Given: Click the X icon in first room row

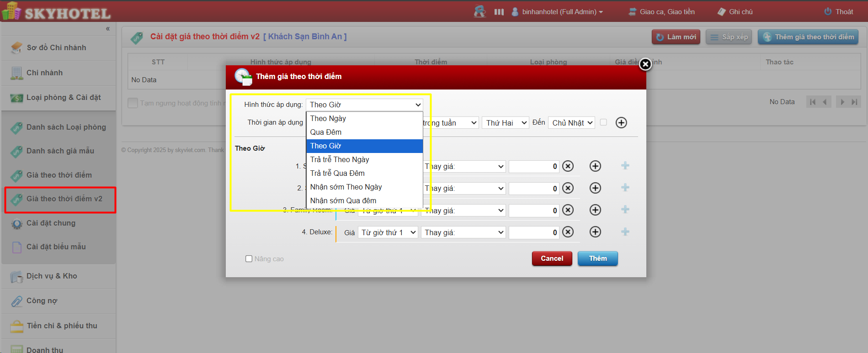Looking at the screenshot, I should (568, 166).
